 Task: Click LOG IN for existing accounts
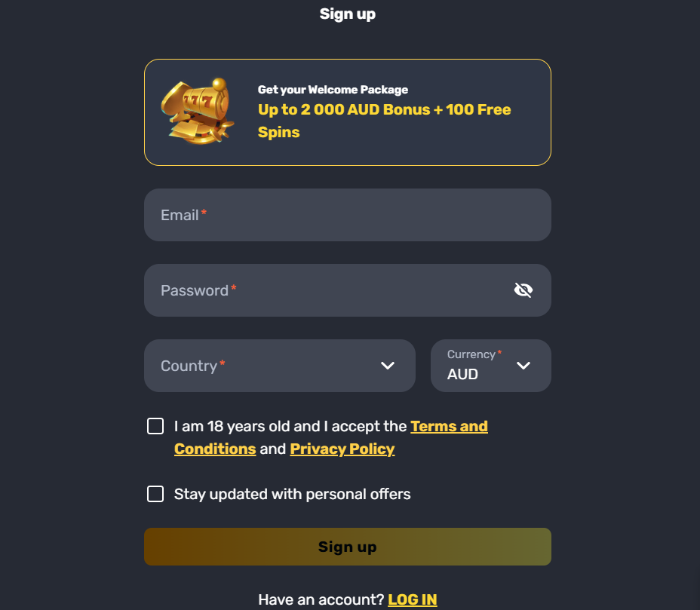(413, 599)
